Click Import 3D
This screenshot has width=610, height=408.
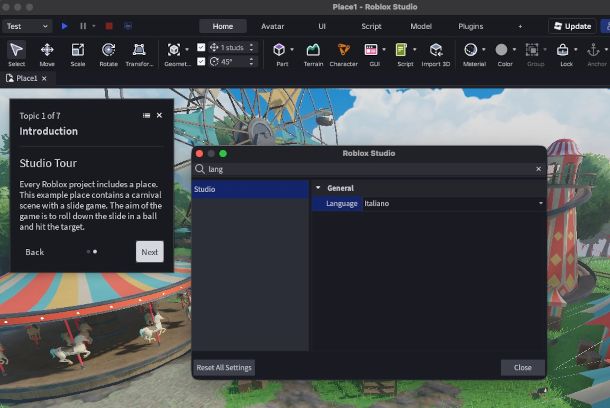pyautogui.click(x=436, y=54)
